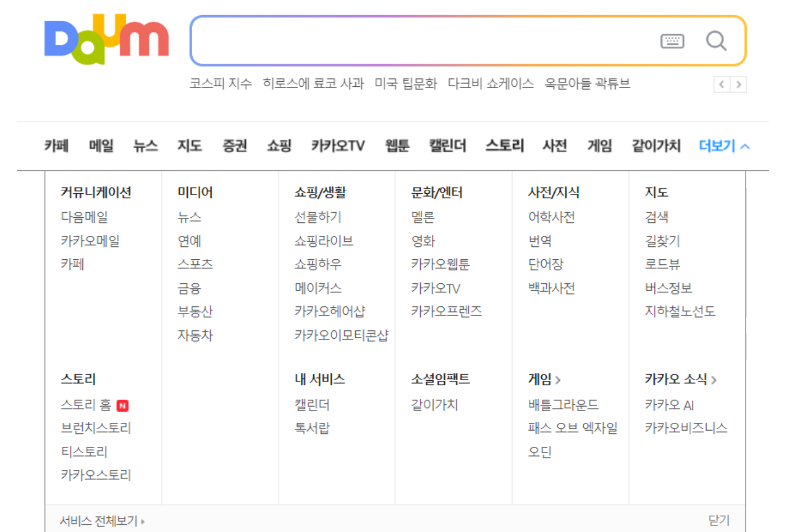790x532 pixels.
Task: Open 선물하기 under 쇼핑/생활
Action: tap(318, 217)
